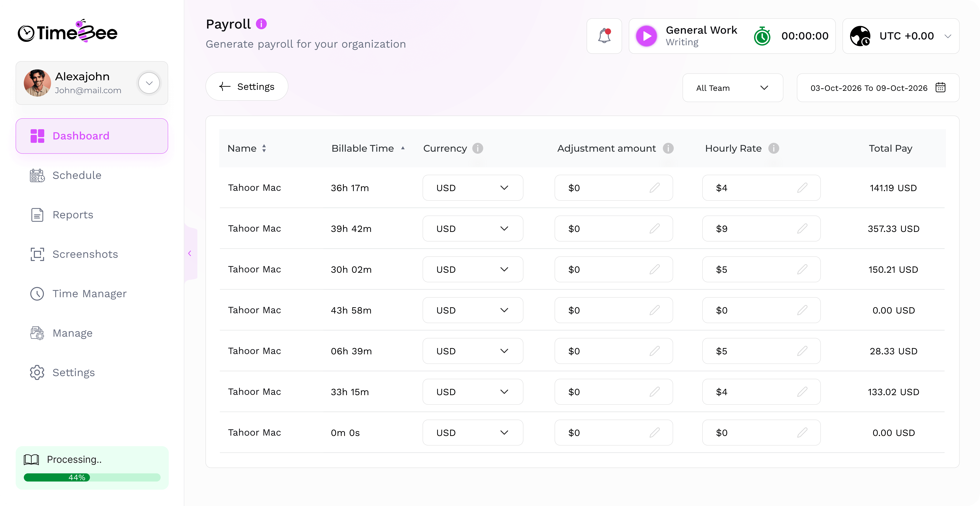Viewport: 980px width, 506px height.
Task: Edit hourly rate in 33h 15m row
Action: tap(802, 392)
